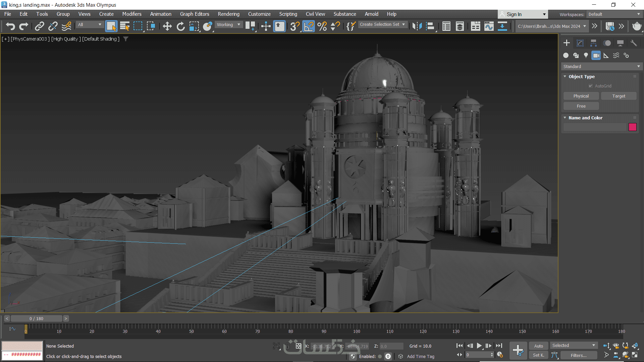Screen dimensions: 644x362
Task: Select the Move tool
Action: (167, 26)
